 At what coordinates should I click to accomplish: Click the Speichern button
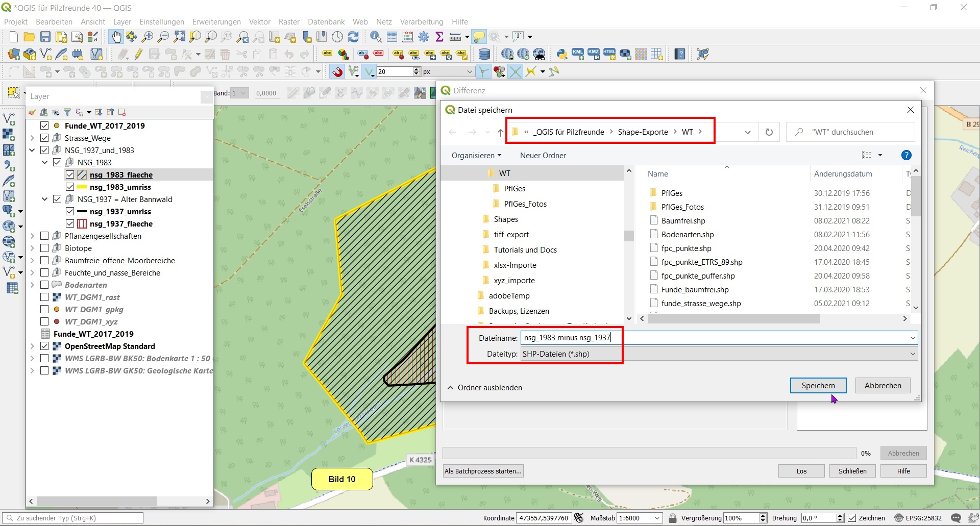click(818, 386)
